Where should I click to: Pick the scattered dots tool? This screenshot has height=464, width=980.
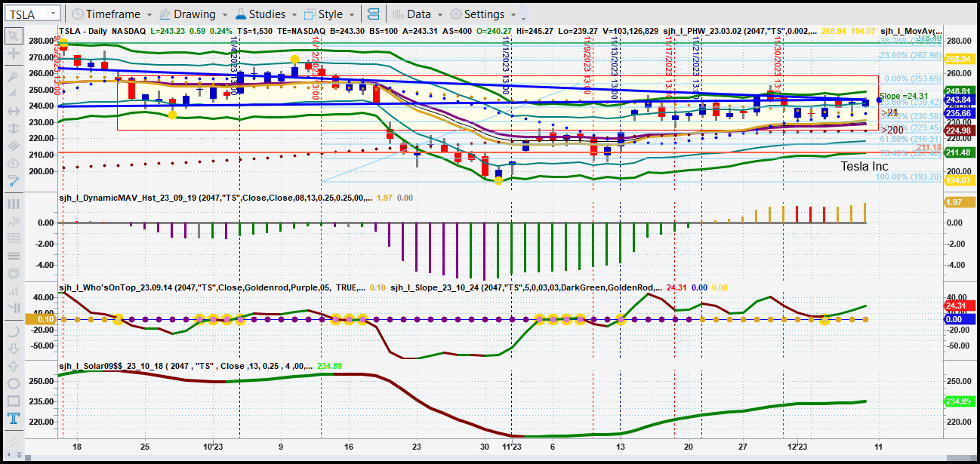(13, 290)
